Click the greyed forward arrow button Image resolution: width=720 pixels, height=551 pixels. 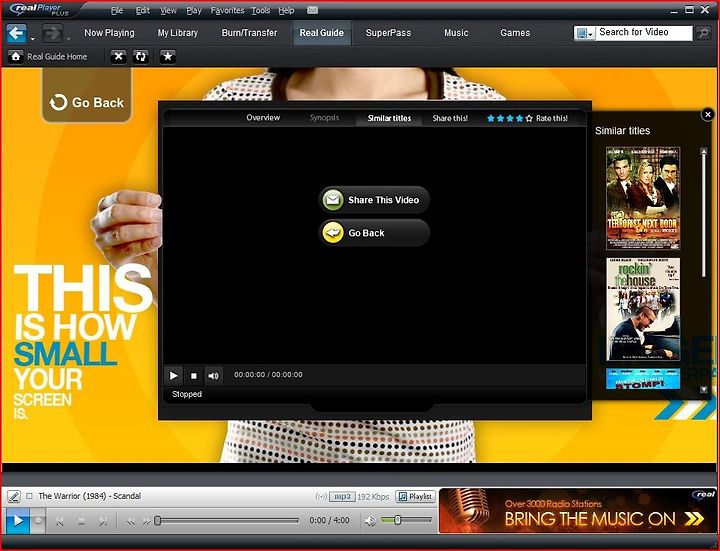pos(52,33)
